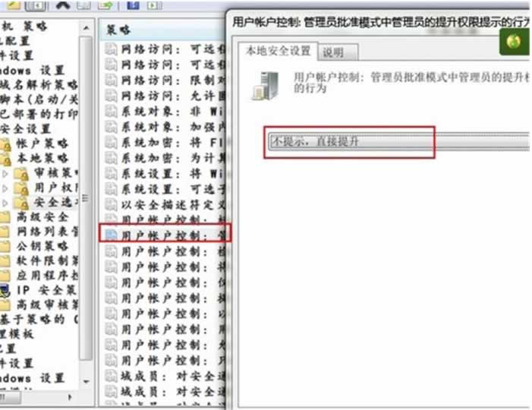
Task: Click the folder icon beside 本地策略
Action: 6,159
